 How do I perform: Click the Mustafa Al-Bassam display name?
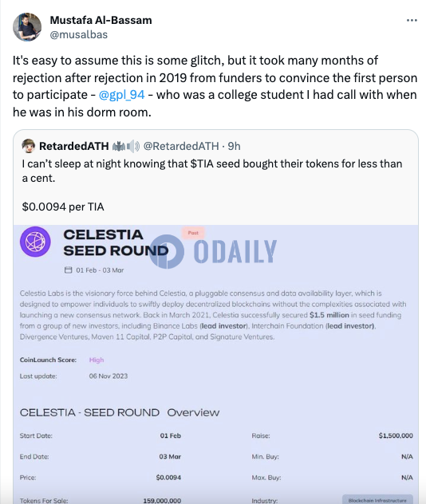[x=101, y=20]
